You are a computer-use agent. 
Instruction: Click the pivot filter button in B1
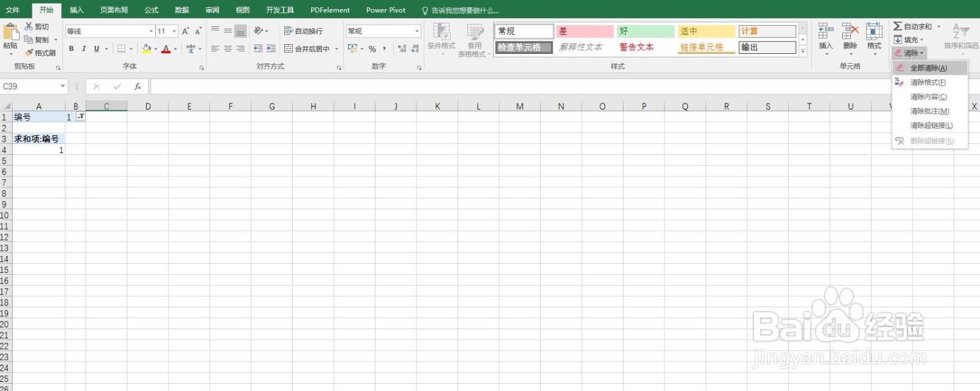click(80, 116)
